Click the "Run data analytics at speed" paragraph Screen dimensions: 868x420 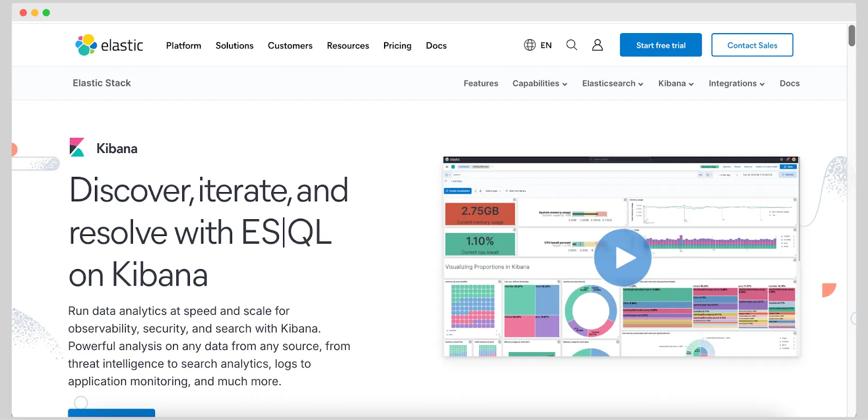coord(209,346)
